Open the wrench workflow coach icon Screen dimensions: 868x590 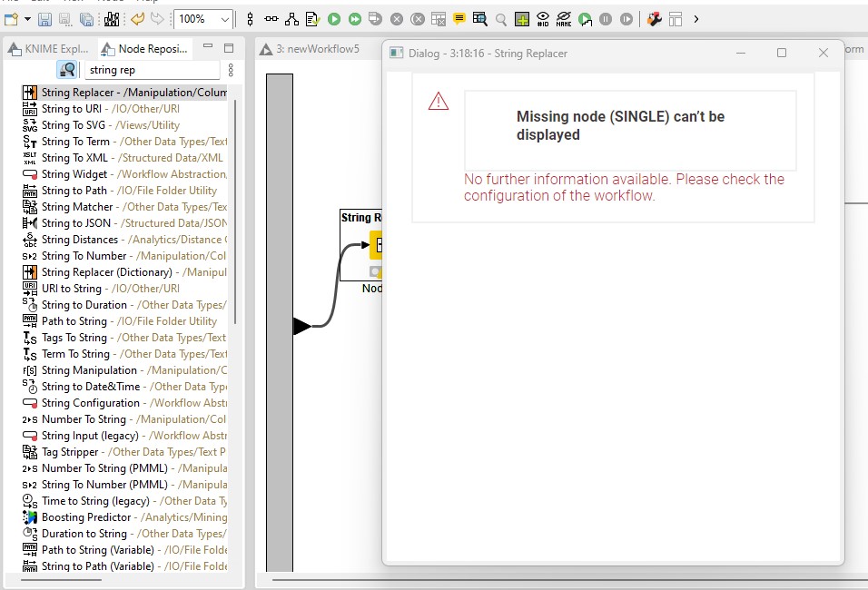[x=654, y=18]
